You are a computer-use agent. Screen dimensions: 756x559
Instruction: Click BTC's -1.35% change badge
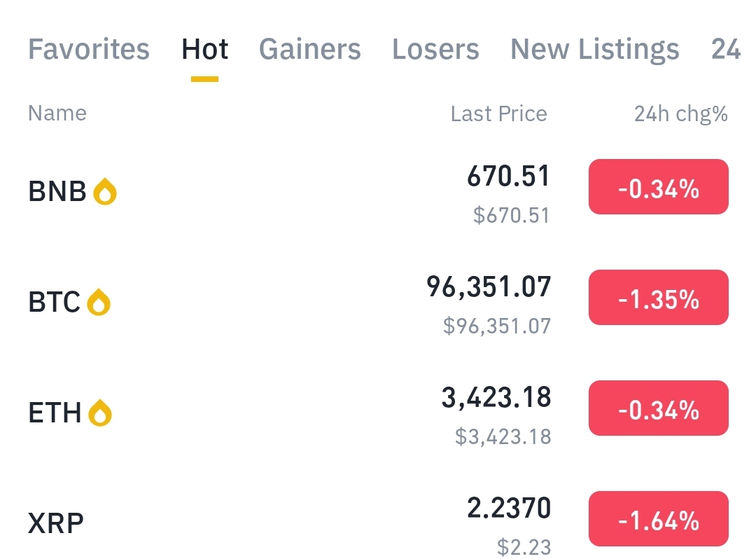click(658, 298)
